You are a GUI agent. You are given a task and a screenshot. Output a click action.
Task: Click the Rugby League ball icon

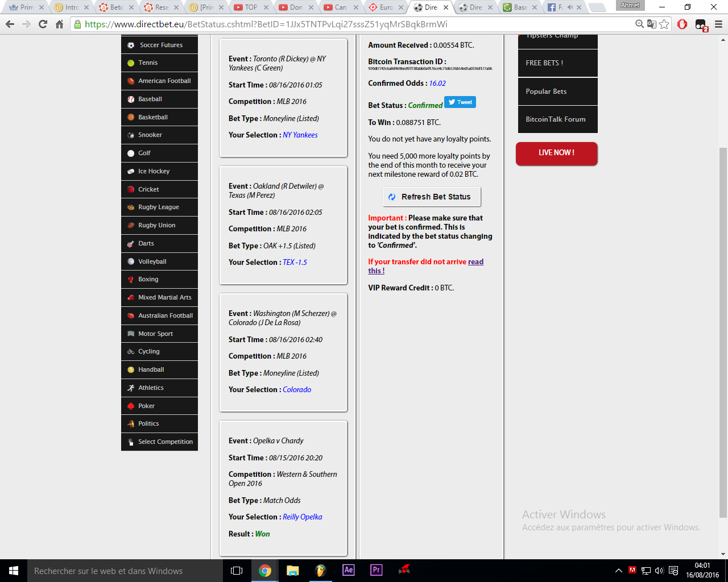coord(131,207)
